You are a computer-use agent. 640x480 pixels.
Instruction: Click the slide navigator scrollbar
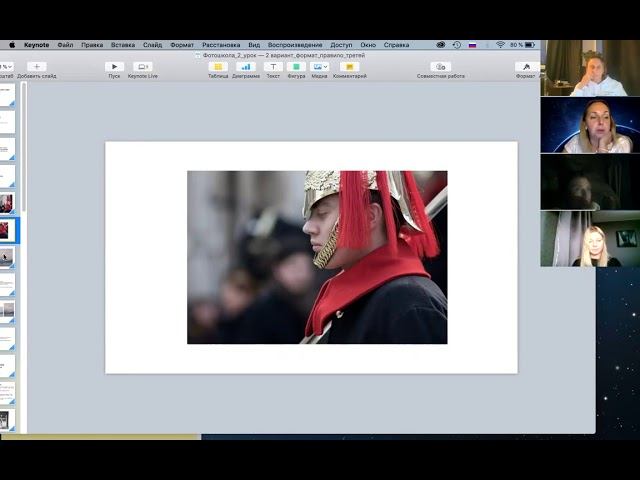(x=24, y=147)
